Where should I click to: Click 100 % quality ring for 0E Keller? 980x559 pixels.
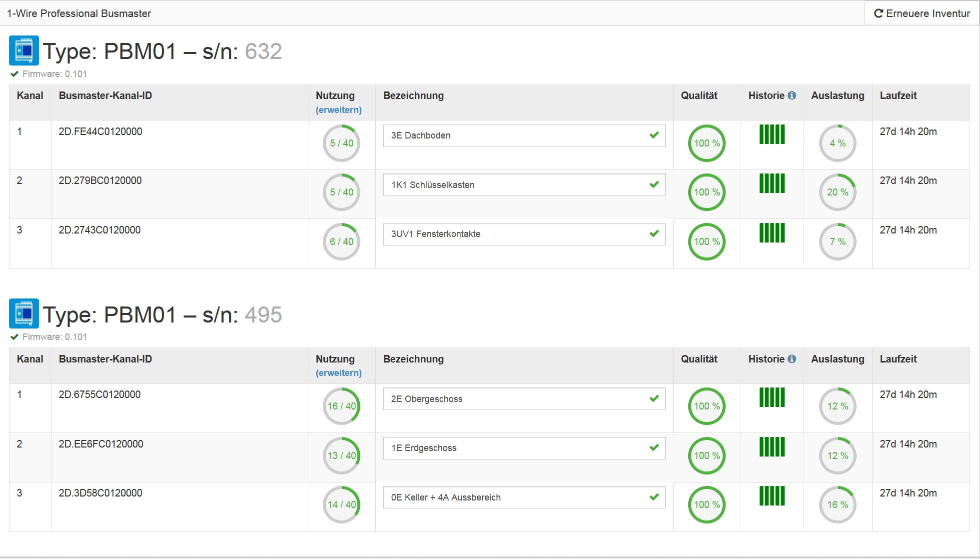[707, 504]
